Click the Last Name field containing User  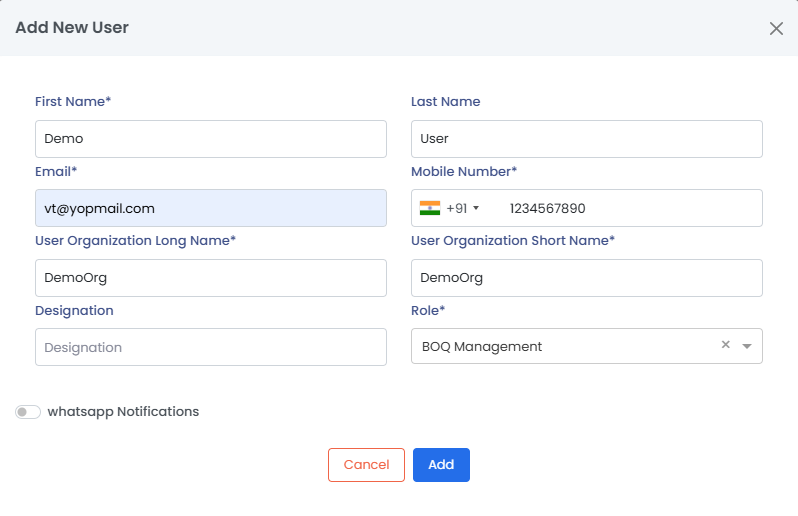coord(586,139)
